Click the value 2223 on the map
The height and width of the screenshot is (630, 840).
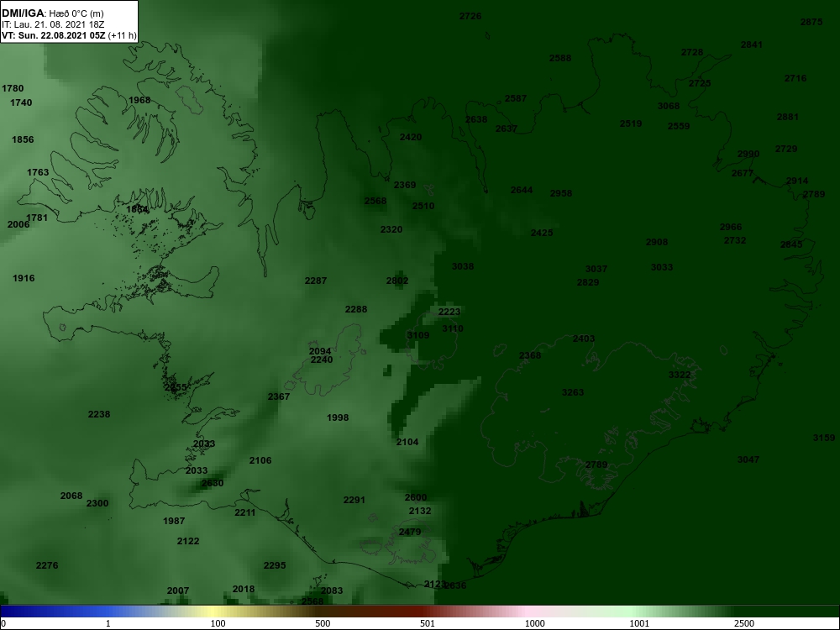(x=449, y=312)
